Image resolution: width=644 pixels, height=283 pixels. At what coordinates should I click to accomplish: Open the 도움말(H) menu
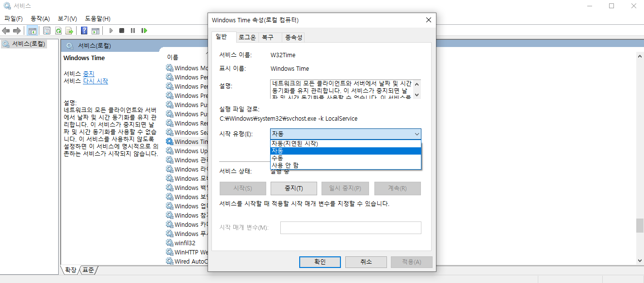click(x=97, y=18)
